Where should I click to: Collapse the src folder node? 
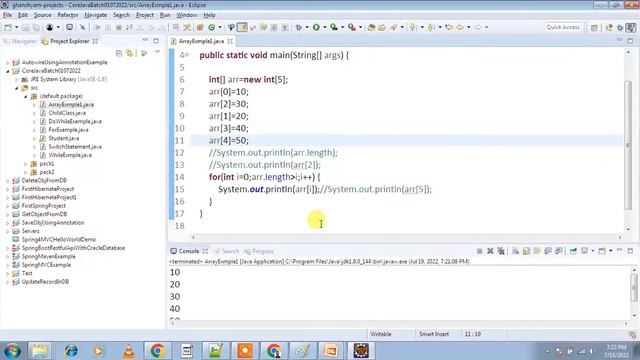[x=16, y=88]
